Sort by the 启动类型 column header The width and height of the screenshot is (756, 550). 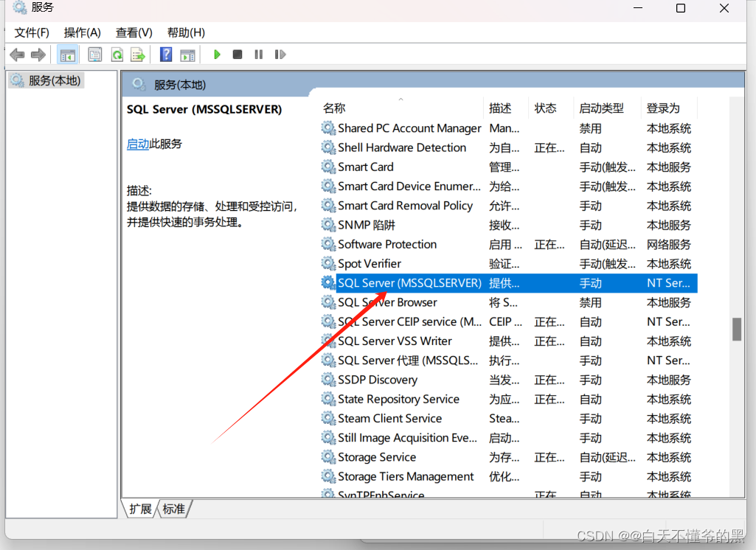tap(601, 108)
